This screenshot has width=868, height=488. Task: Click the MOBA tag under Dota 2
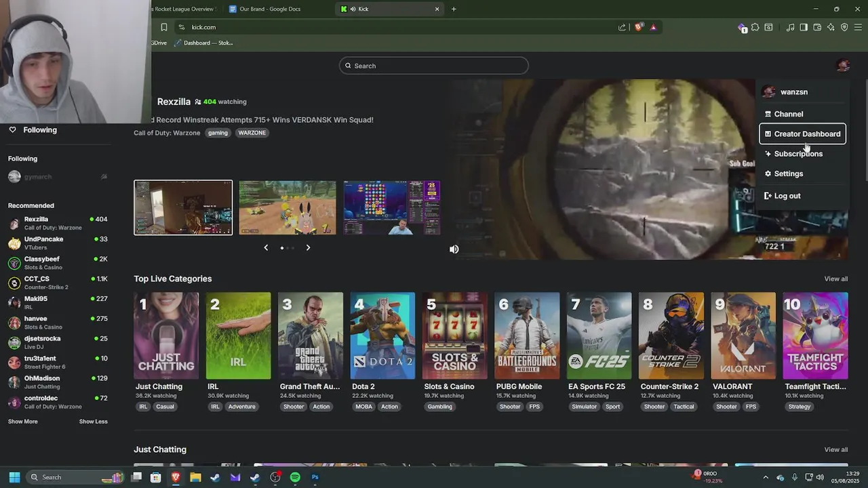pos(364,407)
